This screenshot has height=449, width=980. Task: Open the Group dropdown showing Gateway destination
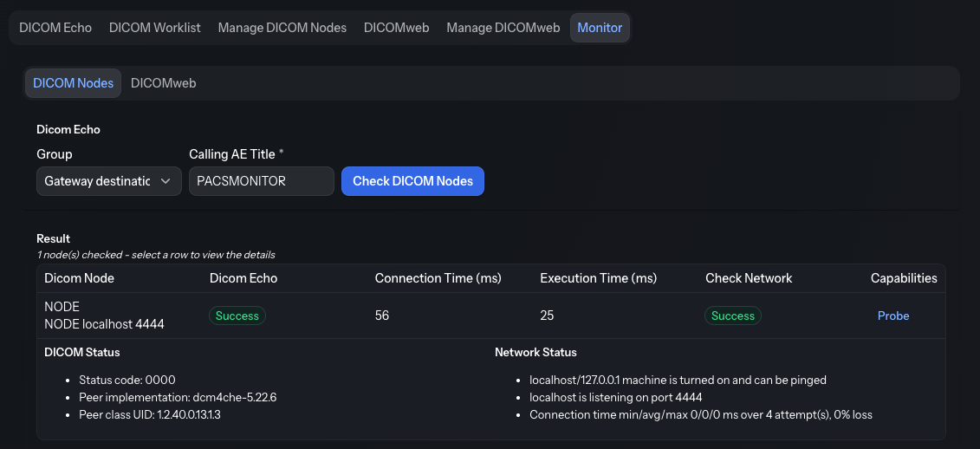109,181
